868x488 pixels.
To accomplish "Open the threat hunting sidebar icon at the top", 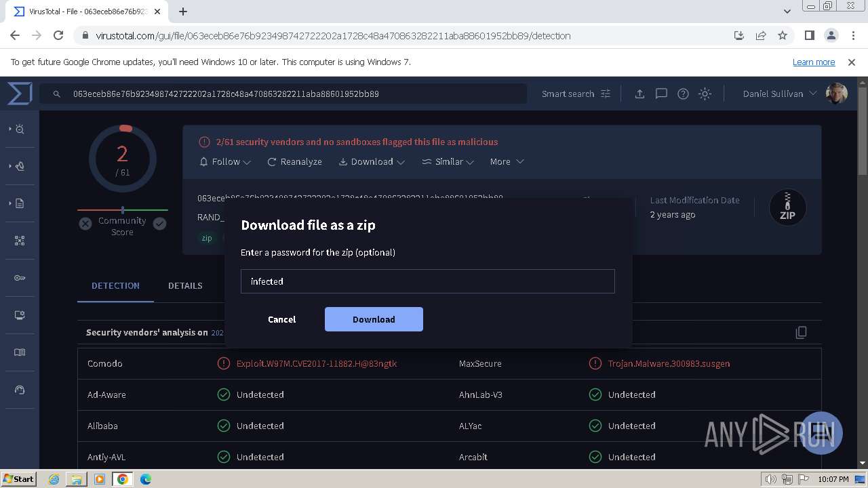I will pos(19,129).
